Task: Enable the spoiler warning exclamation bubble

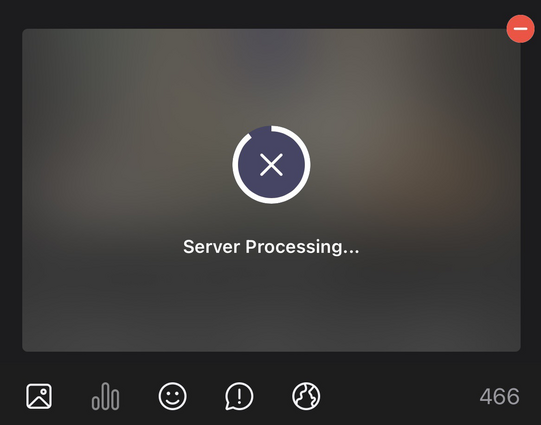Action: pyautogui.click(x=239, y=396)
